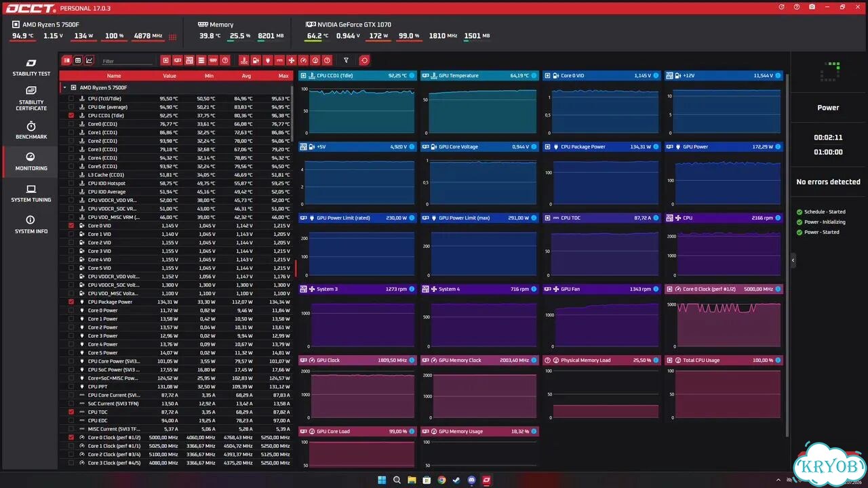Click the 'No errors detected' status text

coord(828,182)
